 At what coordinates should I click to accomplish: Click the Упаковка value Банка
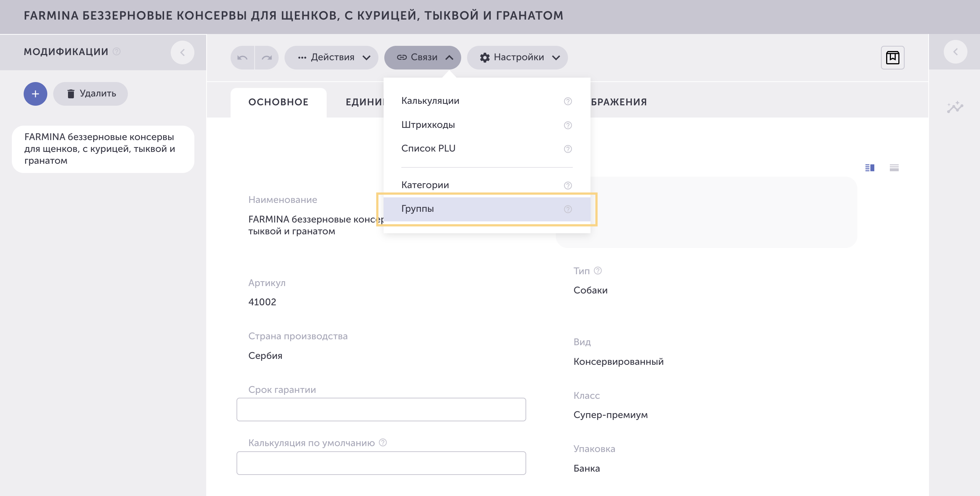(x=586, y=468)
